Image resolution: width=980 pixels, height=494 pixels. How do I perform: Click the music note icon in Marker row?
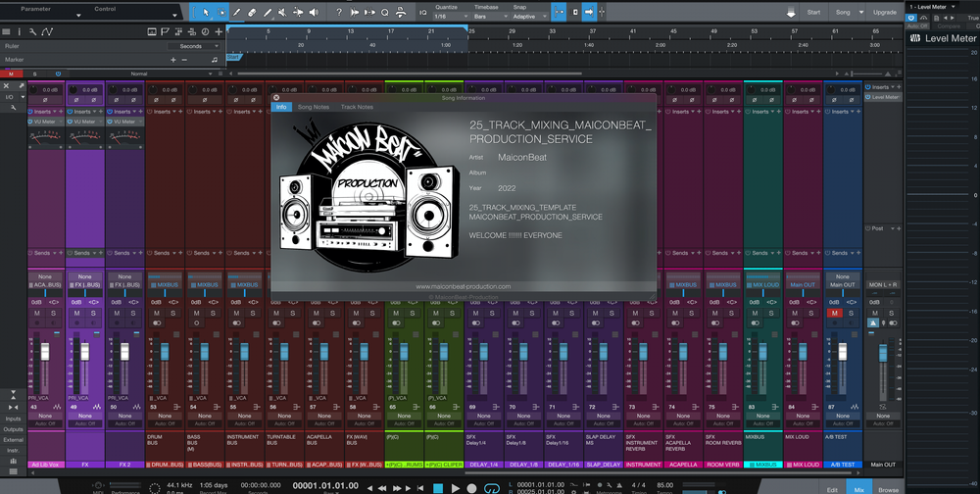point(215,60)
